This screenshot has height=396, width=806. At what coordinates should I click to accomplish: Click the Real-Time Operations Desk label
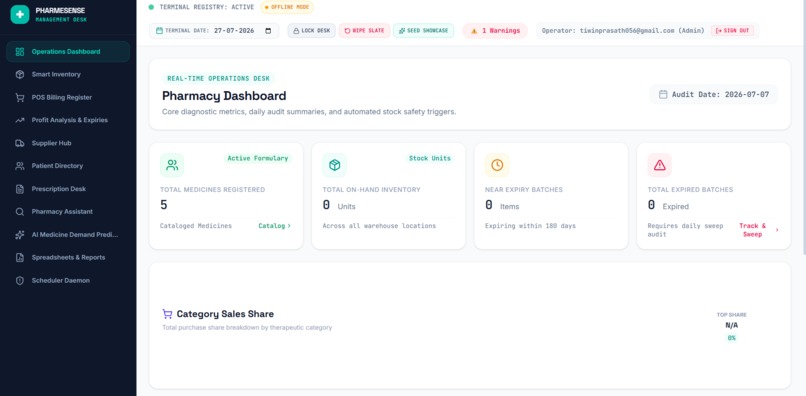(x=218, y=79)
